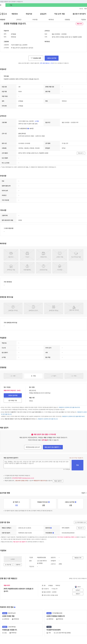Click the 3명 total applicants link
The height and width of the screenshot is (644, 87).
[x=16, y=505]
